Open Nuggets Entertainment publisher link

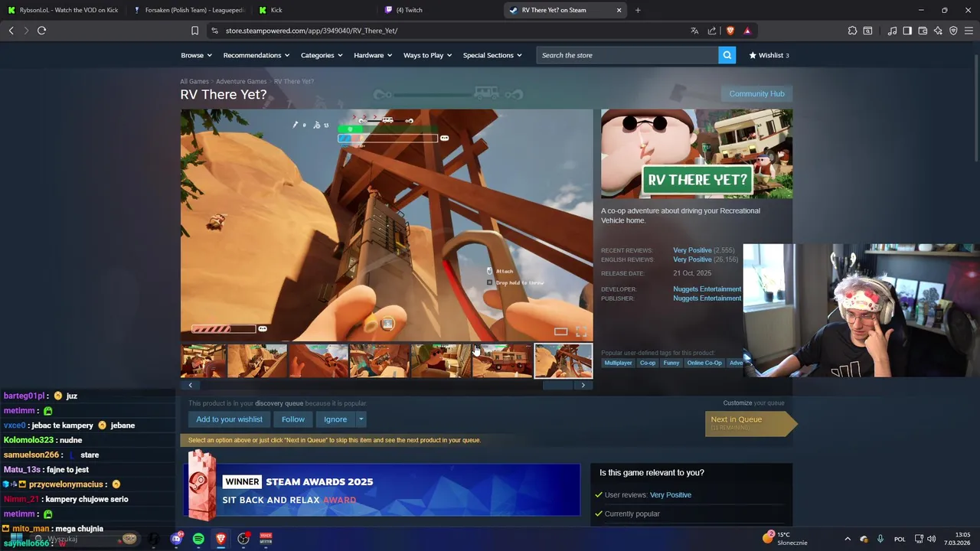[707, 298]
